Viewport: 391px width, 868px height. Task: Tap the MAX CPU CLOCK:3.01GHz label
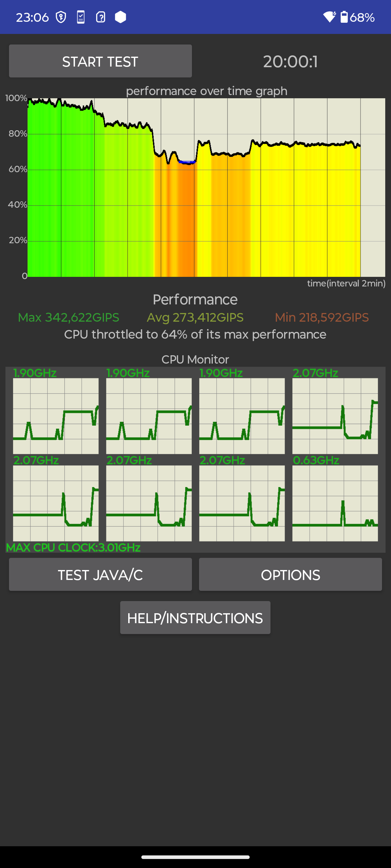pyautogui.click(x=73, y=548)
